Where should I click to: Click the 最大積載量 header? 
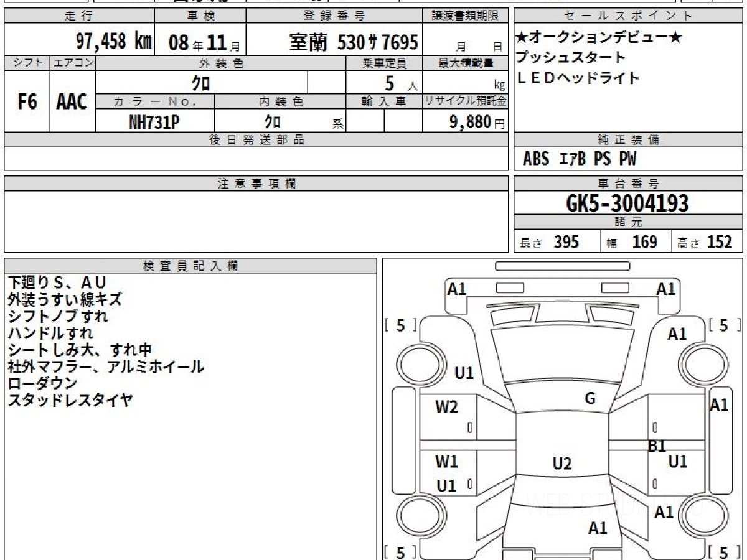[x=466, y=63]
